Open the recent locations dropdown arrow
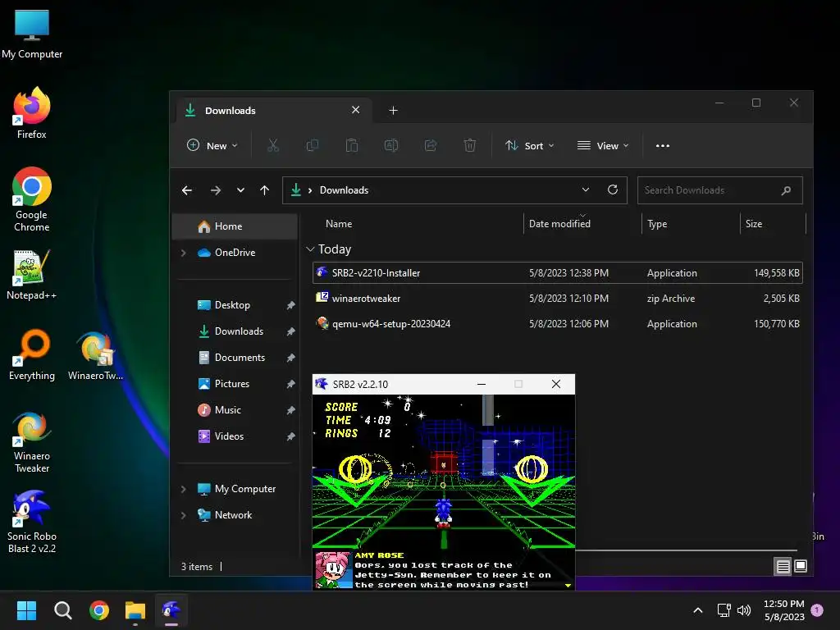This screenshot has height=630, width=840. point(240,190)
